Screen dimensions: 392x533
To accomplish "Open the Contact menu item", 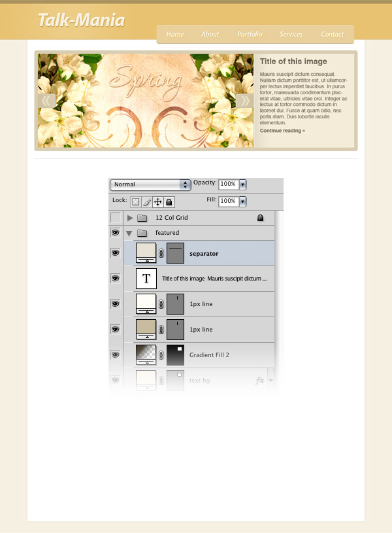I will coord(332,34).
